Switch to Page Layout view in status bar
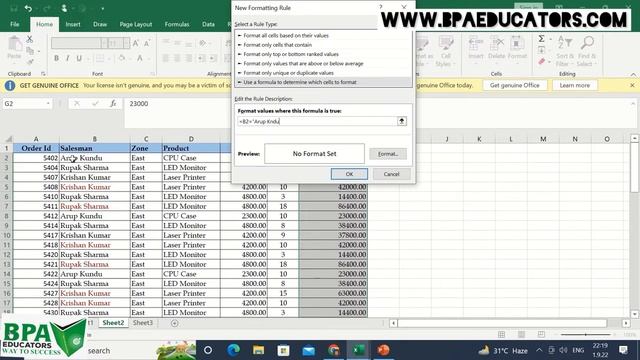This screenshot has width=640, height=360. (x=521, y=334)
